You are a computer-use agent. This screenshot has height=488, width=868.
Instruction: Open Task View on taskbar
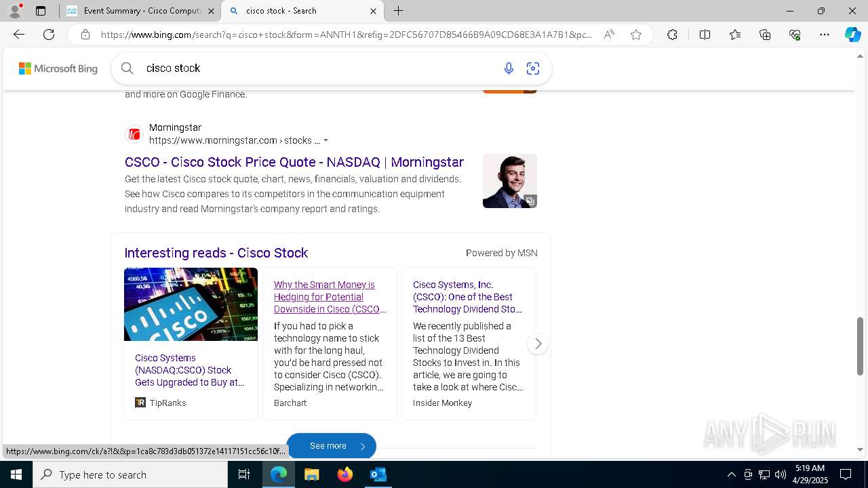(x=244, y=474)
